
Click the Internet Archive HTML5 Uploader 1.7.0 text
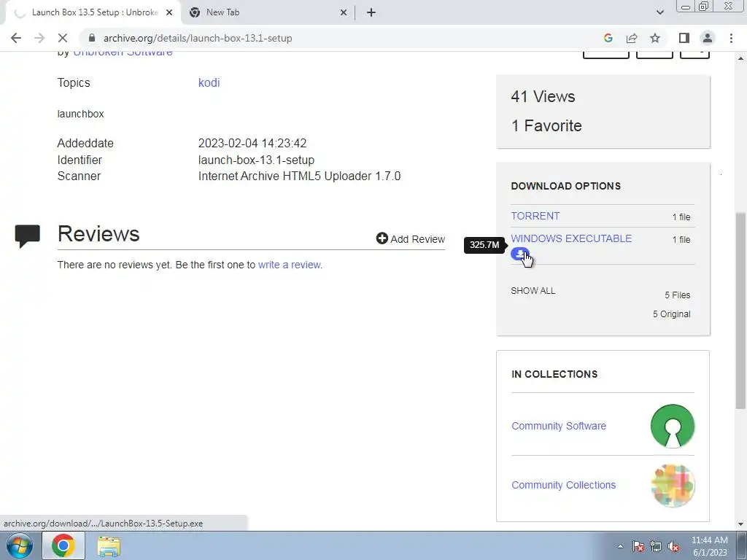click(299, 176)
